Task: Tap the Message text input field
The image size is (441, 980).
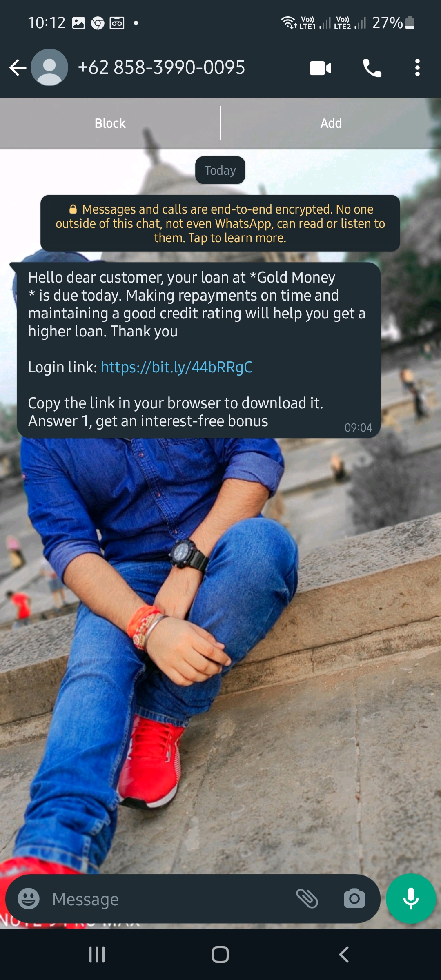Action: coord(167,899)
